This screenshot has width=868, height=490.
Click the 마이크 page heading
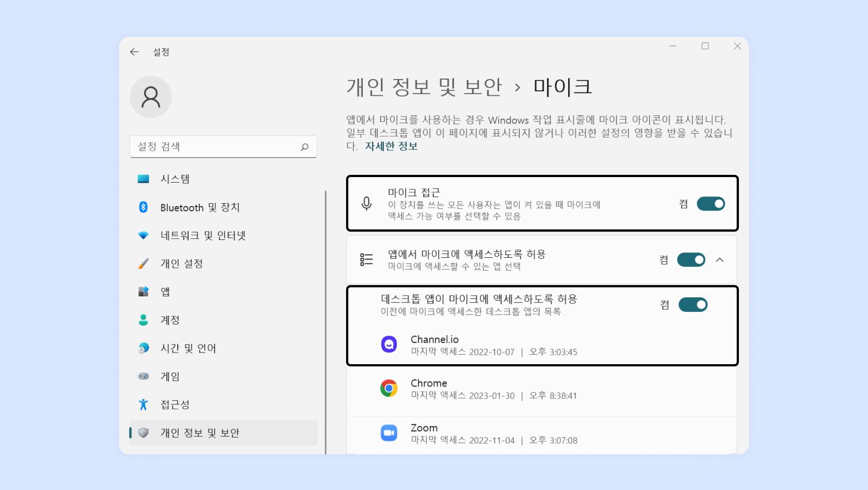tap(563, 87)
